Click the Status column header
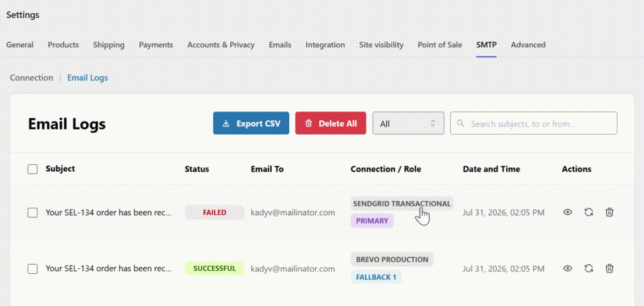Viewport: 644px width, 306px height. 197,169
